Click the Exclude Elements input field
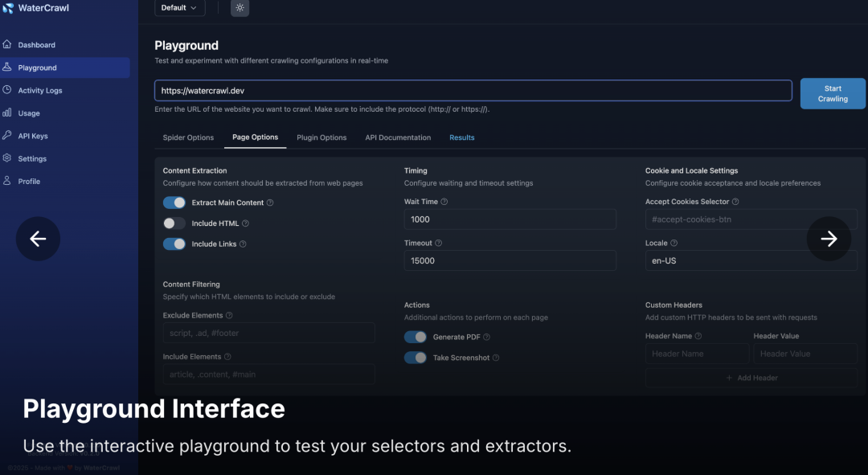868x475 pixels. click(269, 334)
